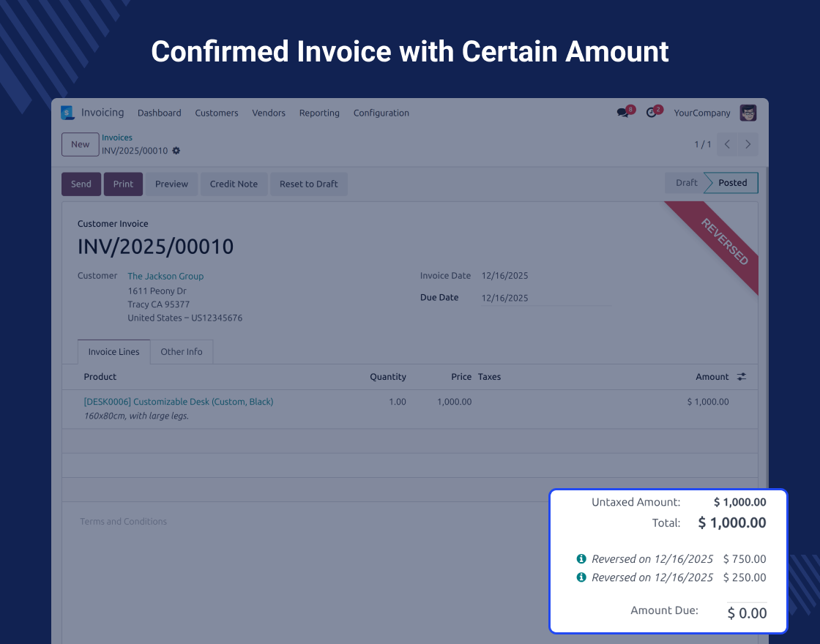Viewport: 820px width, 644px height.
Task: Click the Invoicing app logo icon
Action: tap(68, 113)
